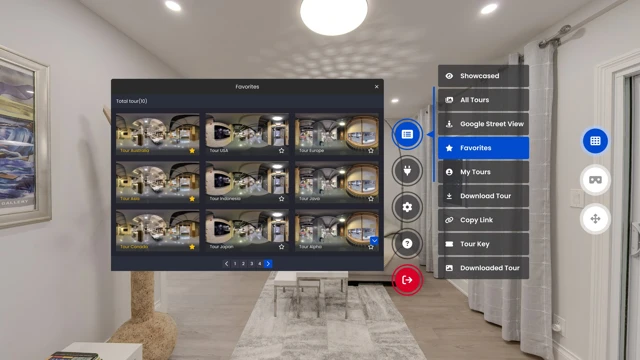Open the All Tours menu item
The height and width of the screenshot is (360, 640).
click(x=483, y=100)
